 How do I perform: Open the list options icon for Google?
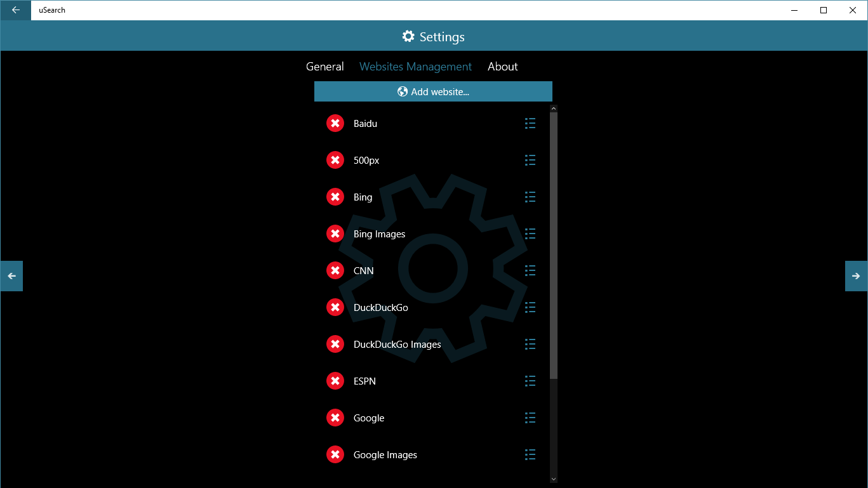[530, 418]
